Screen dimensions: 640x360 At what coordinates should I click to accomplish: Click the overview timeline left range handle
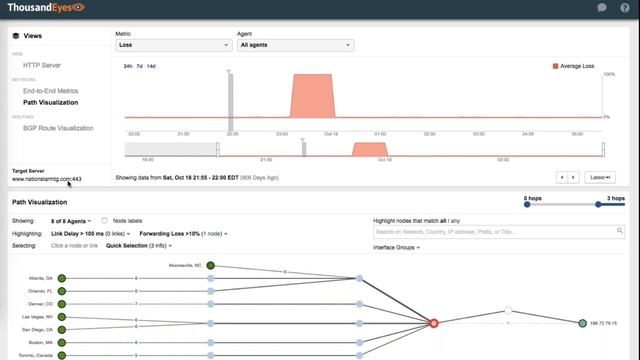[x=218, y=149]
